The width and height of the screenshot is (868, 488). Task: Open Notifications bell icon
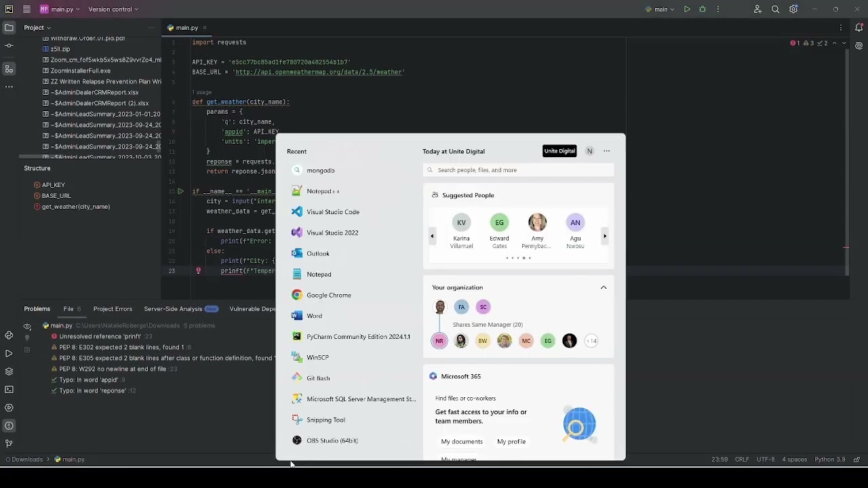point(859,28)
